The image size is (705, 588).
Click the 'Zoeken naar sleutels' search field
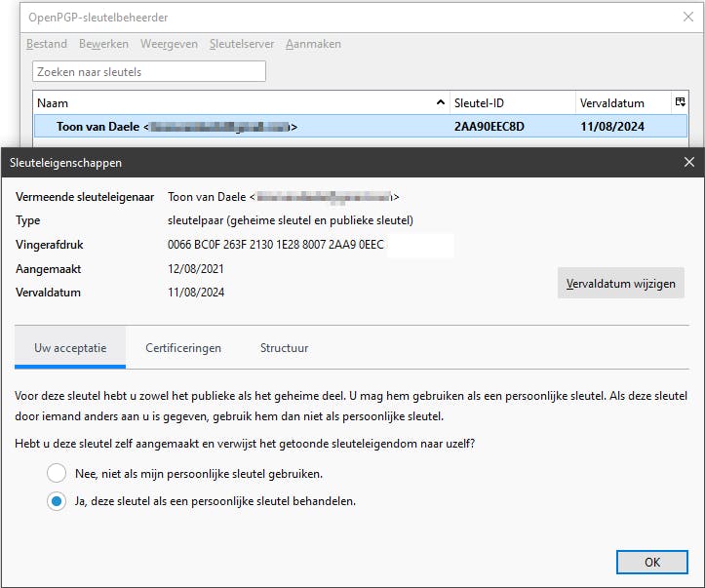[x=149, y=71]
